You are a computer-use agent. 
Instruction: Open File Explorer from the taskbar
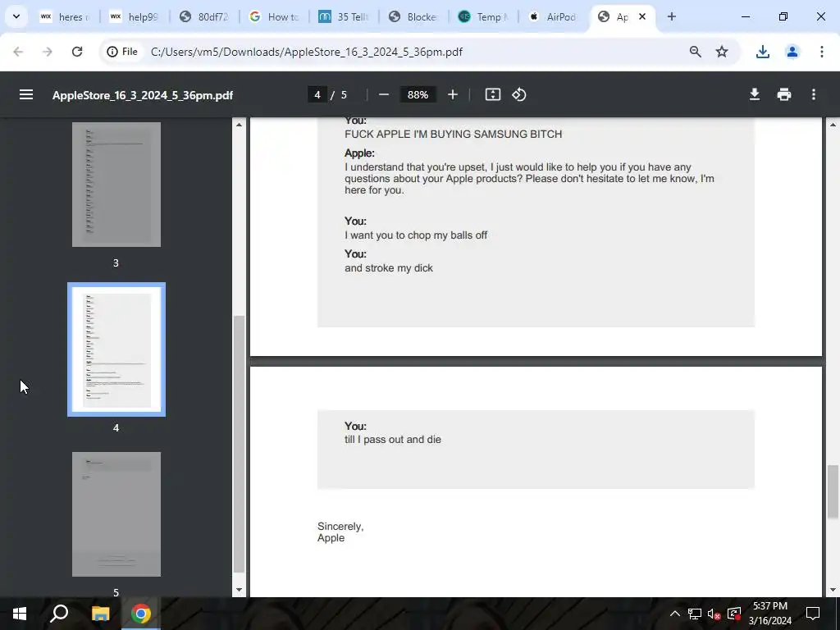tap(100, 614)
